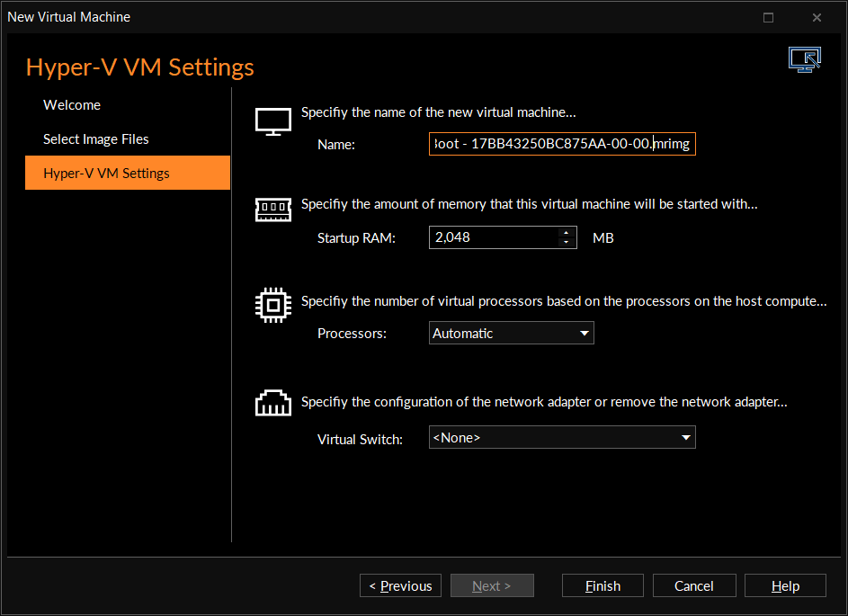Open the Processors dropdown
Screen dimensions: 848x616
click(x=511, y=333)
